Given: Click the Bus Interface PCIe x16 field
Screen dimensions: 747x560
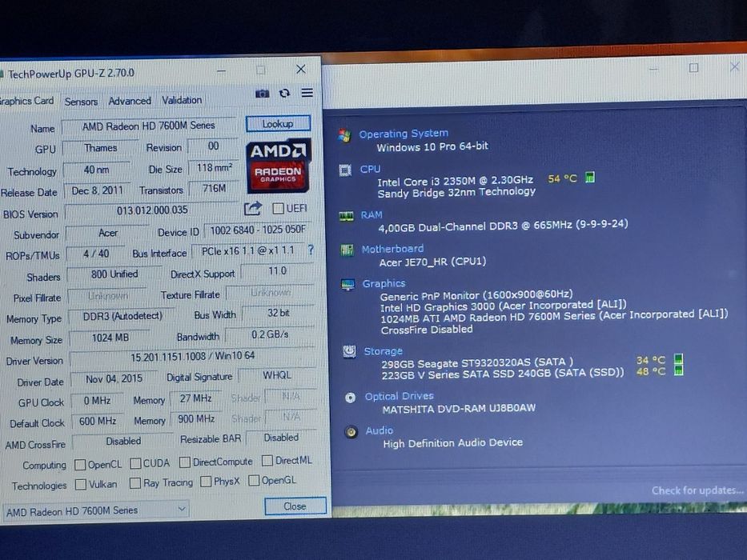Looking at the screenshot, I should point(247,250).
